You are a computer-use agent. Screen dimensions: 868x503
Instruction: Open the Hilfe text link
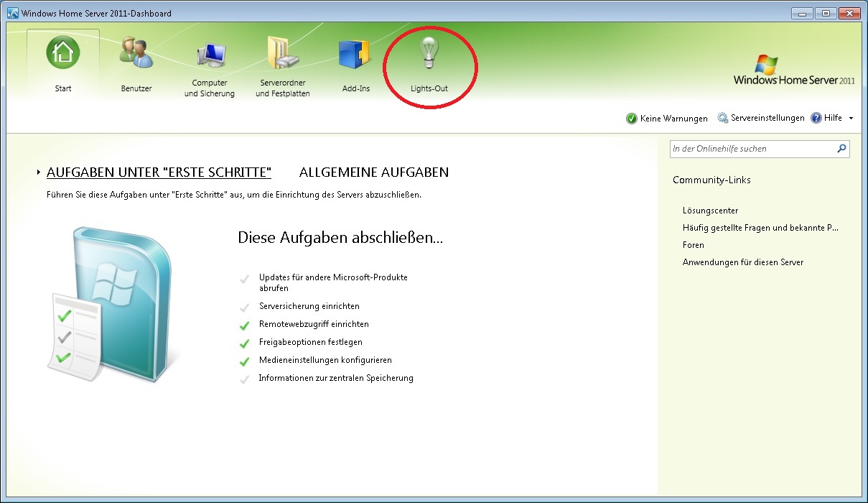[x=833, y=118]
